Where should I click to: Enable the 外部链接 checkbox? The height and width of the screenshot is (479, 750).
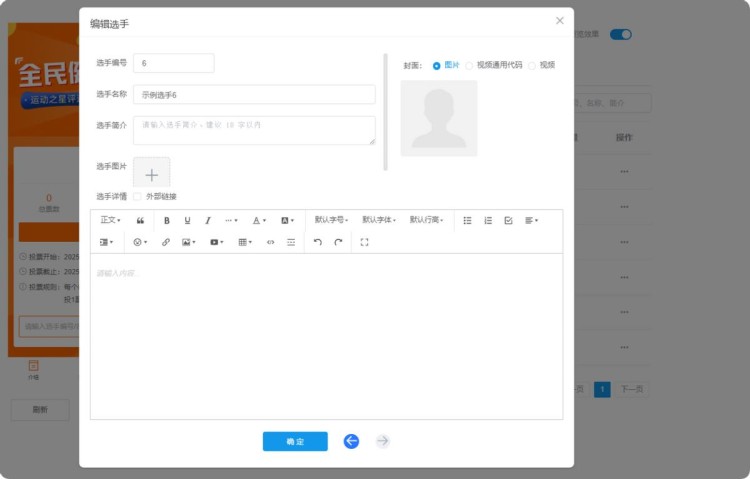(137, 196)
